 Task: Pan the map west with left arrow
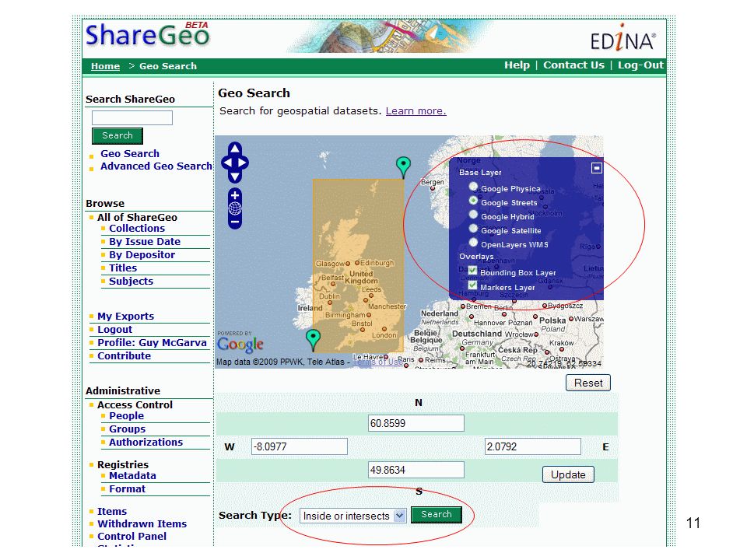pyautogui.click(x=227, y=163)
